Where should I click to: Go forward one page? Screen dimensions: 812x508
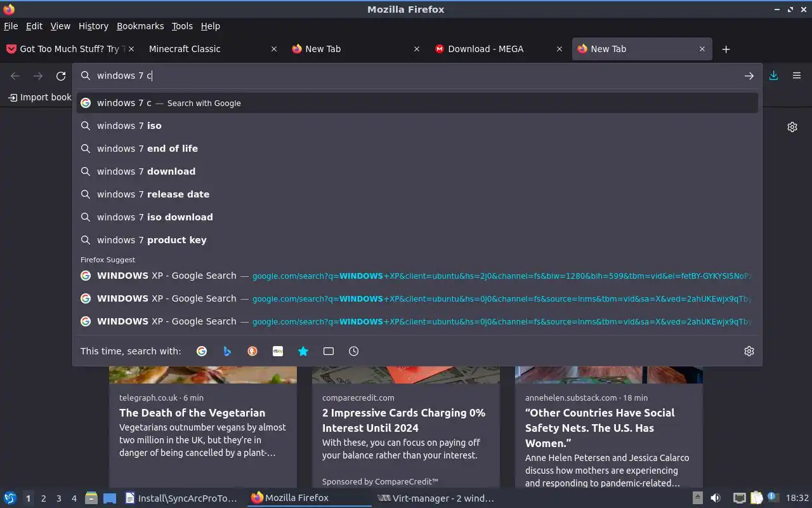(x=38, y=76)
